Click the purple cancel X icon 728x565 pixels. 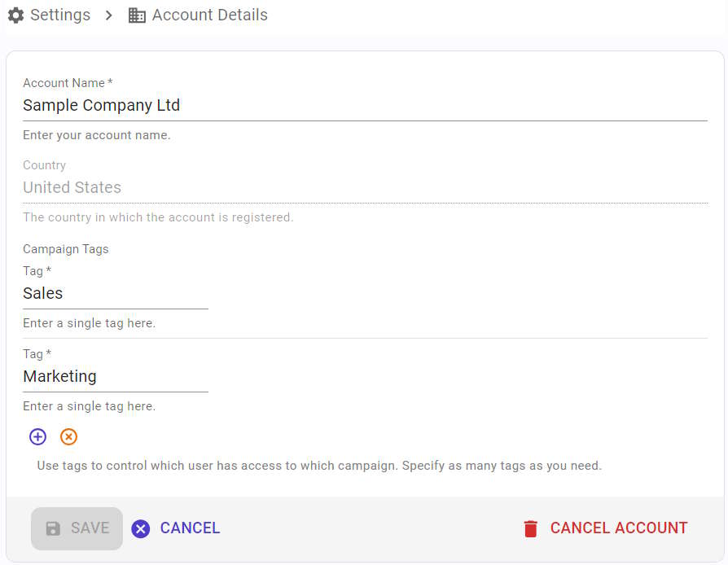coord(140,529)
